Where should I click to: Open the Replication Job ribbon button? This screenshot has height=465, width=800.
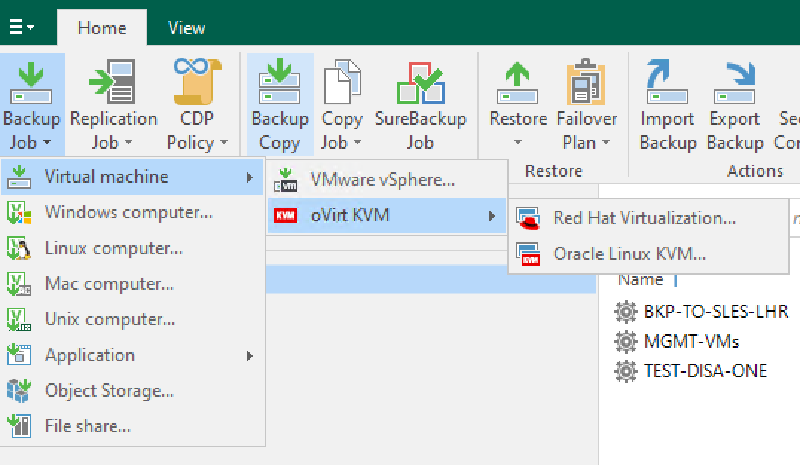tap(113, 105)
